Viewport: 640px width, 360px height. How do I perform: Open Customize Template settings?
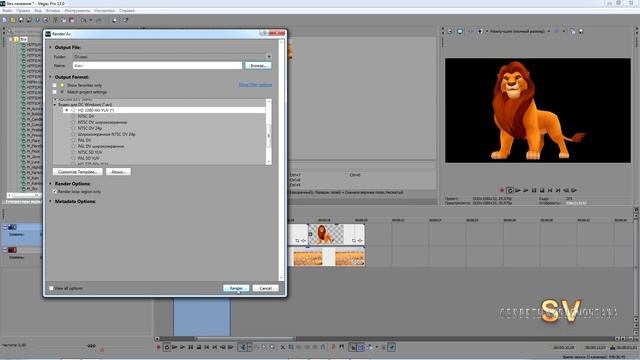tap(78, 172)
